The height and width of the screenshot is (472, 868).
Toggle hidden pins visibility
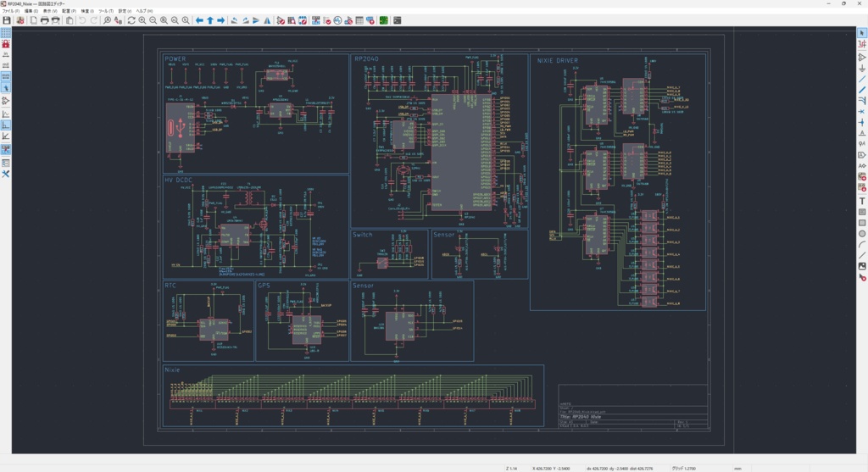pos(6,102)
